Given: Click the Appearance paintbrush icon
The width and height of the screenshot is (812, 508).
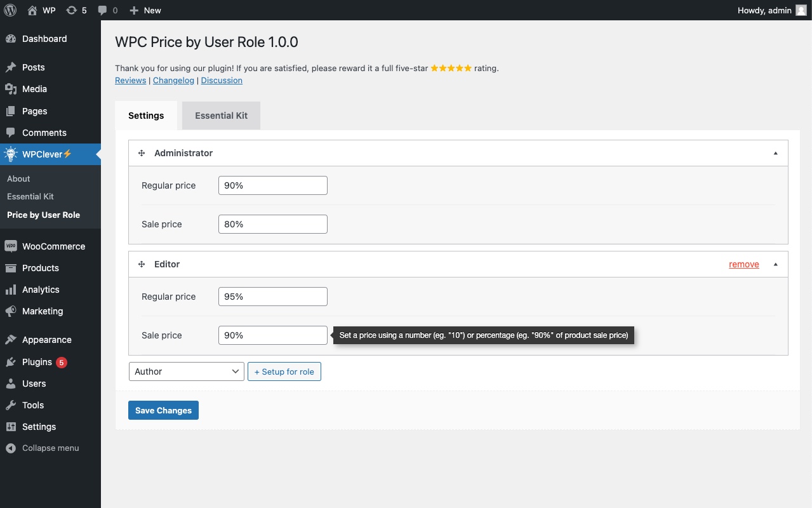Looking at the screenshot, I should (11, 340).
